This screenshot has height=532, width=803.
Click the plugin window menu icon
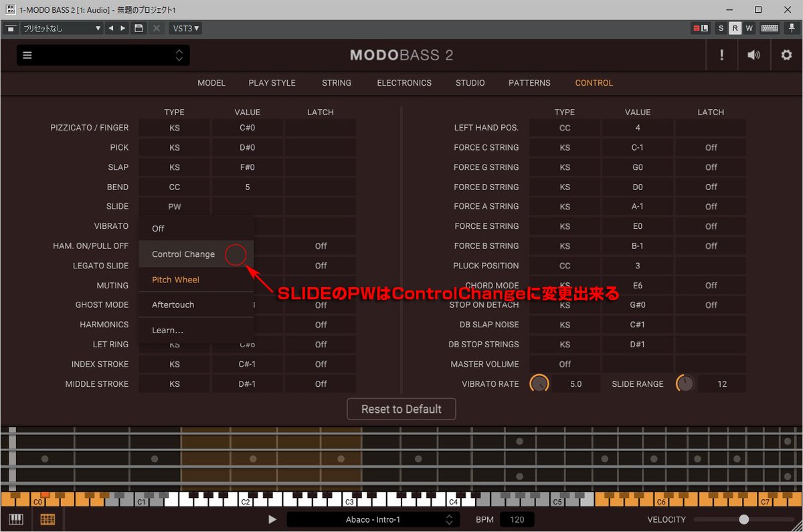coord(10,28)
